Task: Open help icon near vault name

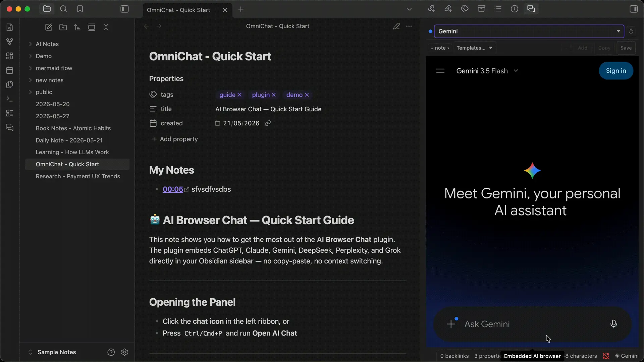Action: click(x=111, y=352)
